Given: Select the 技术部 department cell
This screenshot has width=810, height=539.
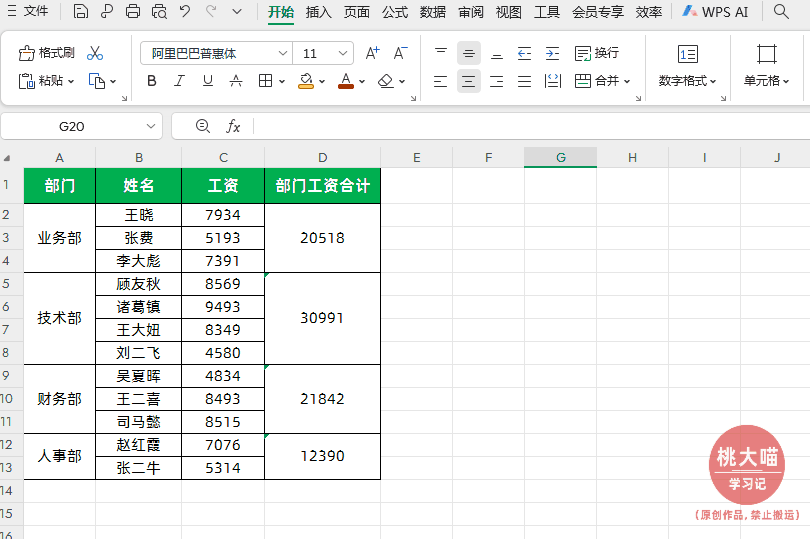Looking at the screenshot, I should point(59,318).
